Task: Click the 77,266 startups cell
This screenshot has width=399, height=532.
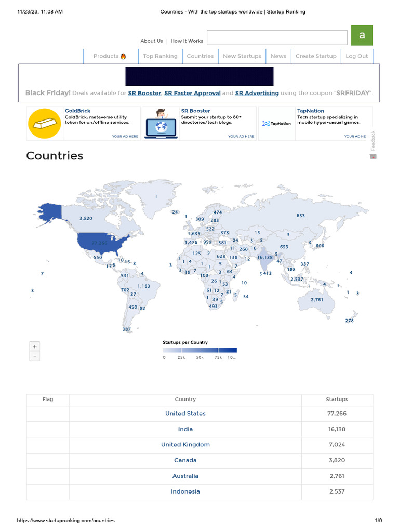Action: point(337,413)
